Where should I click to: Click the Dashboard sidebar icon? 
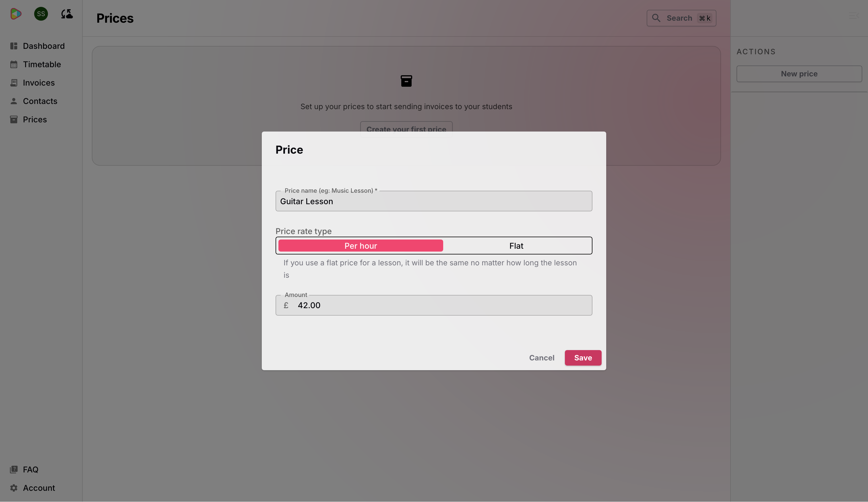click(x=14, y=46)
